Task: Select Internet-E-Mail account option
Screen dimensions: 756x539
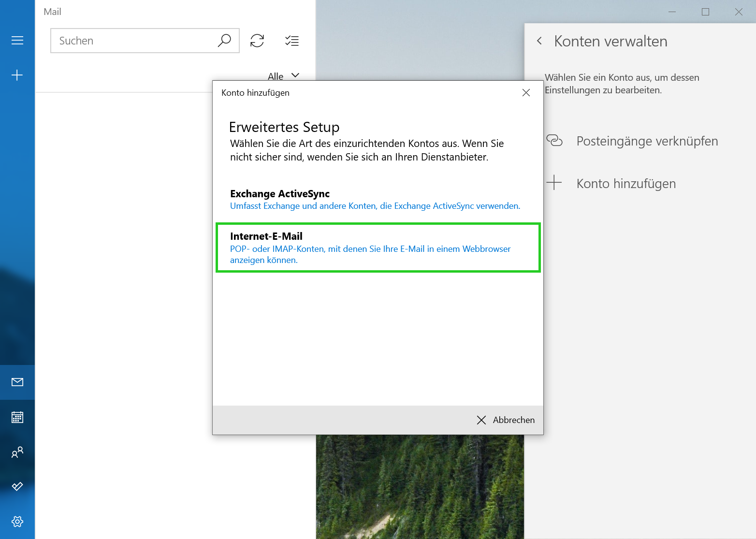Action: coord(378,248)
